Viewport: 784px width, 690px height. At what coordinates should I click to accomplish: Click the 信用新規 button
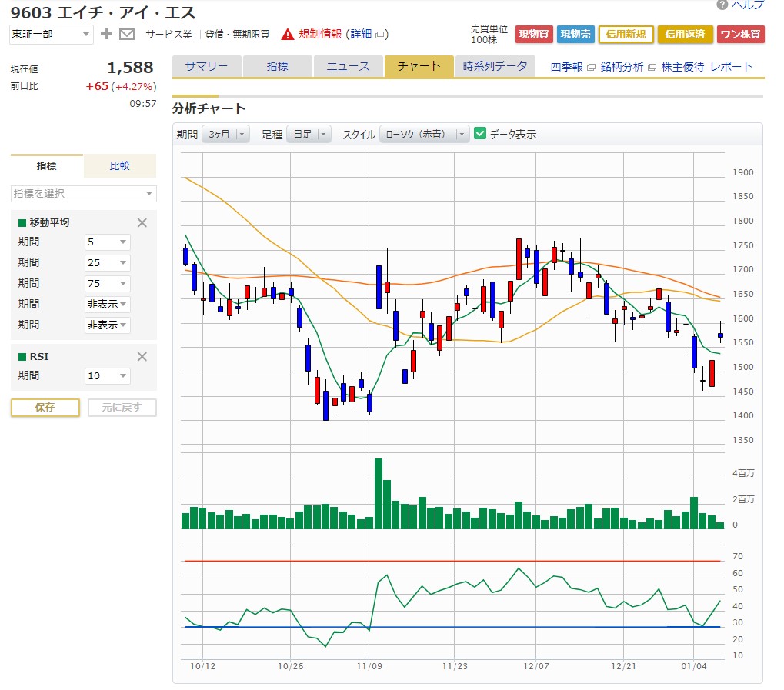click(626, 34)
